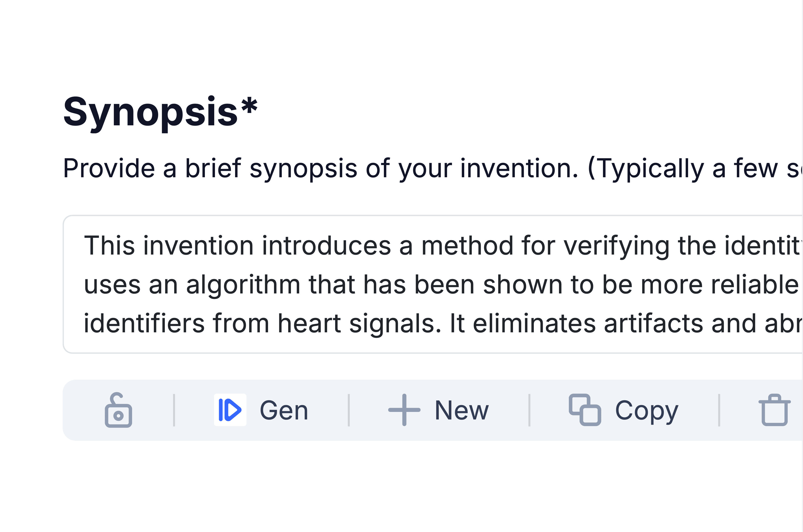Click the plus icon beside New
Image resolution: width=803 pixels, height=532 pixels.
(404, 410)
